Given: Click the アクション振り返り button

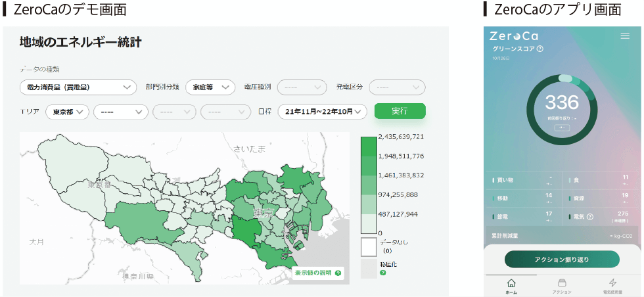Looking at the screenshot, I should pos(562,259).
